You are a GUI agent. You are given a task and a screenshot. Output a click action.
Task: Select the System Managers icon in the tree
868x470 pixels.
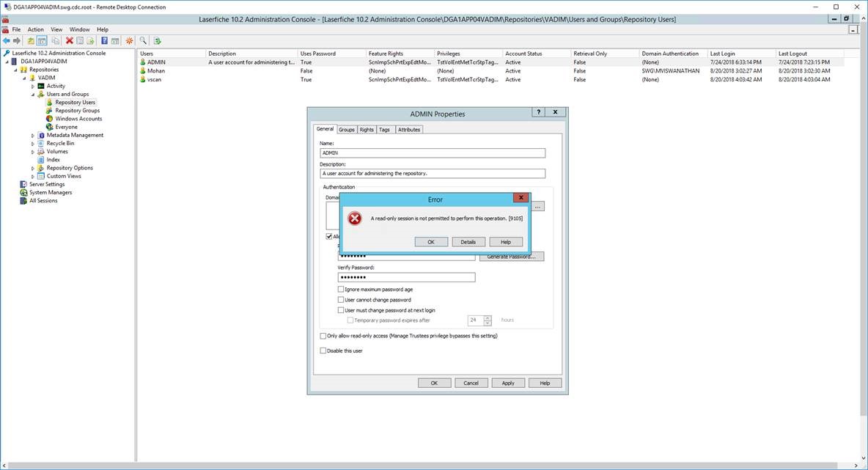coord(23,193)
